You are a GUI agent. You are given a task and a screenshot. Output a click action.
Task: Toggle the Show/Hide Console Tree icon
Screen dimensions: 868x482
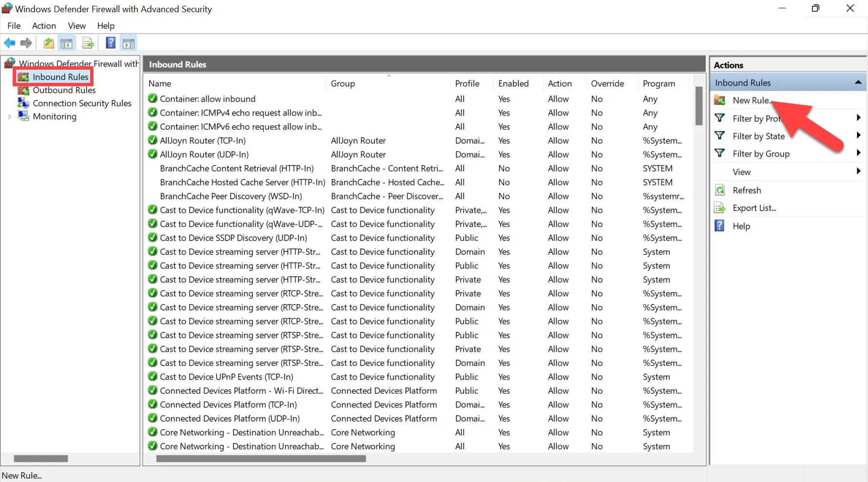tap(66, 43)
